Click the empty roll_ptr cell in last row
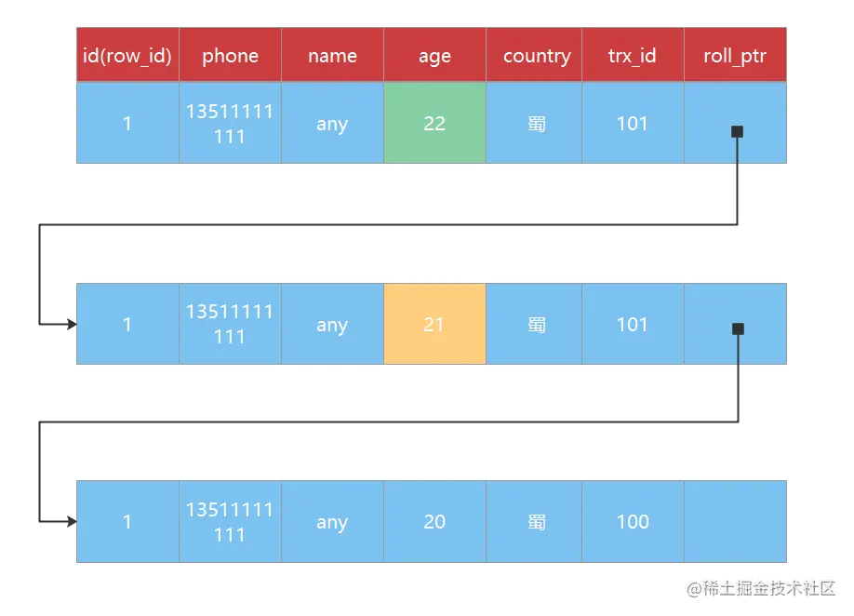Screen dimensions: 854x616 click(735, 521)
